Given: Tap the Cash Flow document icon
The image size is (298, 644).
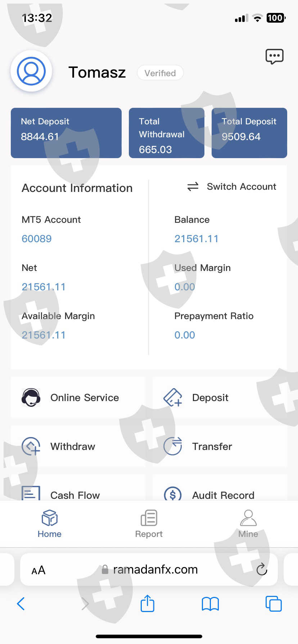Looking at the screenshot, I should 31,493.
